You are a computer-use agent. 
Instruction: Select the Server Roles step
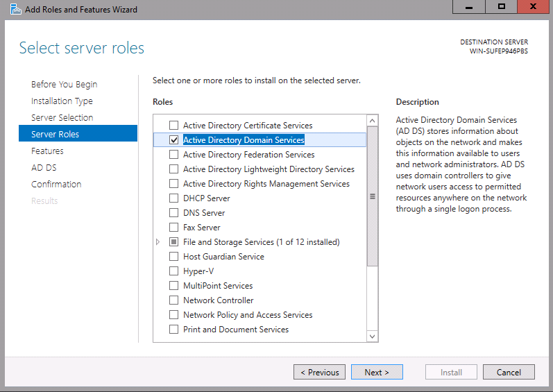[78, 134]
